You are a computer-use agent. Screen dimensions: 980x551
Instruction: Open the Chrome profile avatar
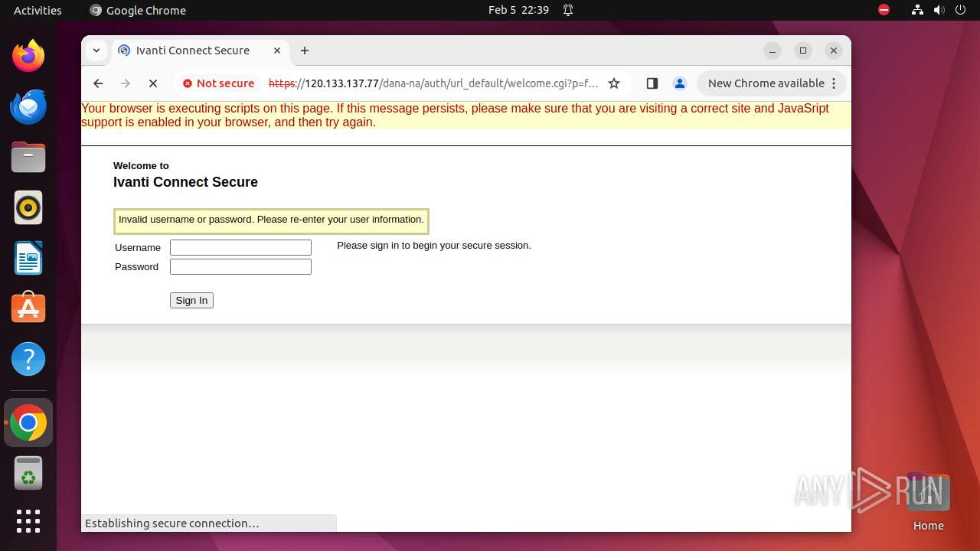tap(679, 83)
